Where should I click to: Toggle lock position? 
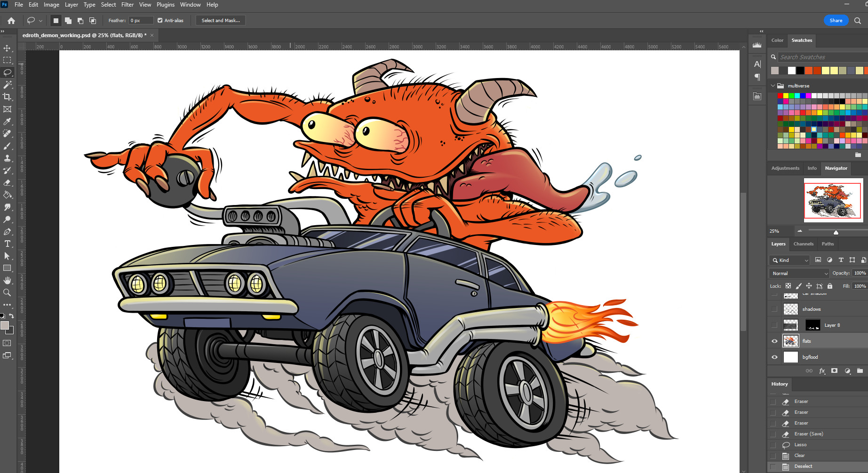[809, 286]
